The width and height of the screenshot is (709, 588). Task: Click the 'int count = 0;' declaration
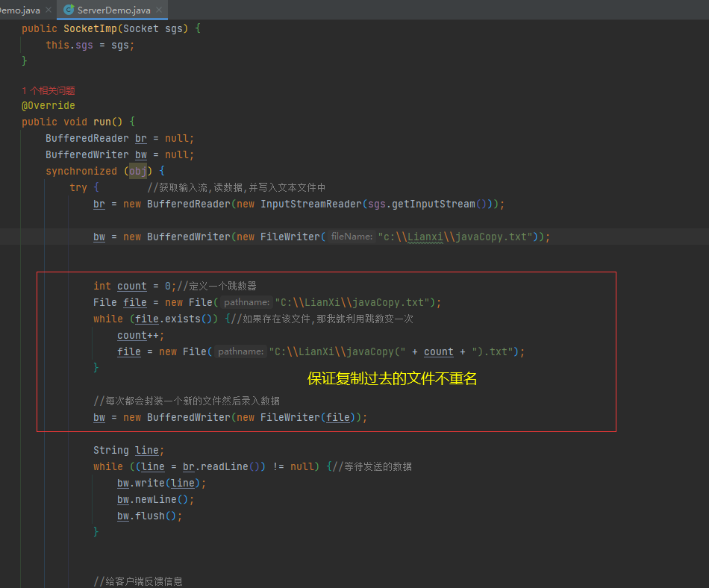click(135, 286)
